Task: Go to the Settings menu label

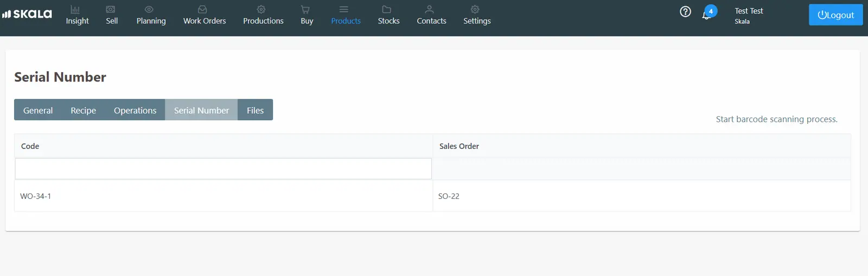Action: click(x=477, y=21)
